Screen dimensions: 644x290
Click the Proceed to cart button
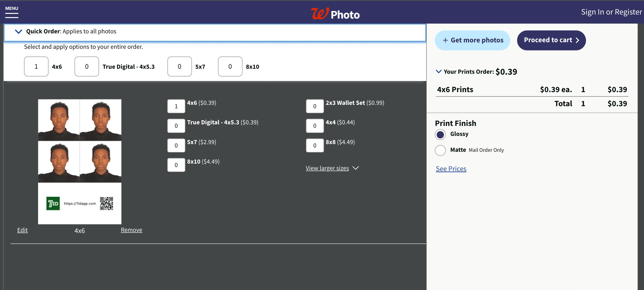coord(551,40)
